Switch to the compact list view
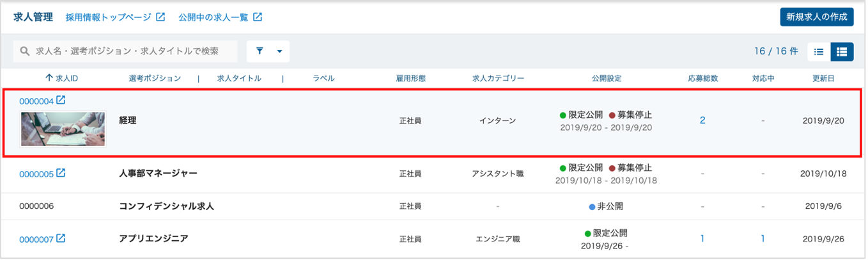Screen dimensions: 868x260 click(x=819, y=52)
